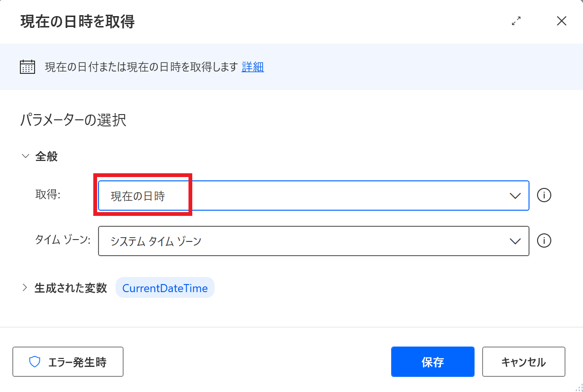Click the chevron on the 取得 combo box

(x=515, y=195)
